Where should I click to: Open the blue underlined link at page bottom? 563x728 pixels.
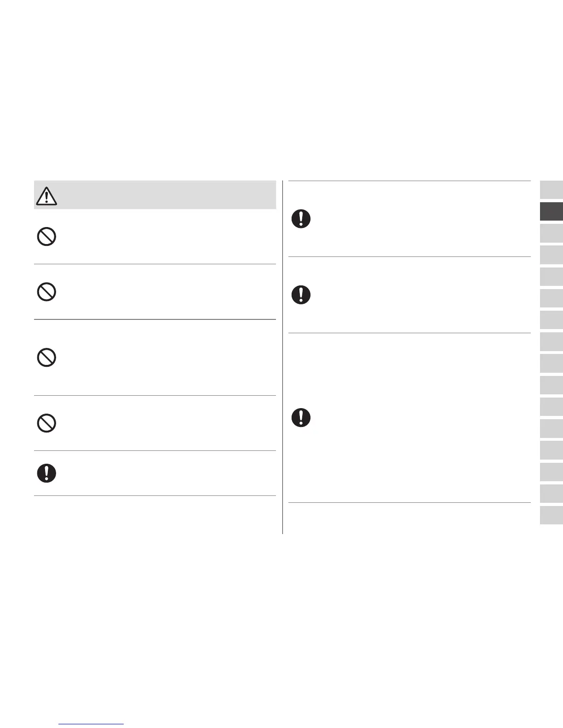[92, 724]
